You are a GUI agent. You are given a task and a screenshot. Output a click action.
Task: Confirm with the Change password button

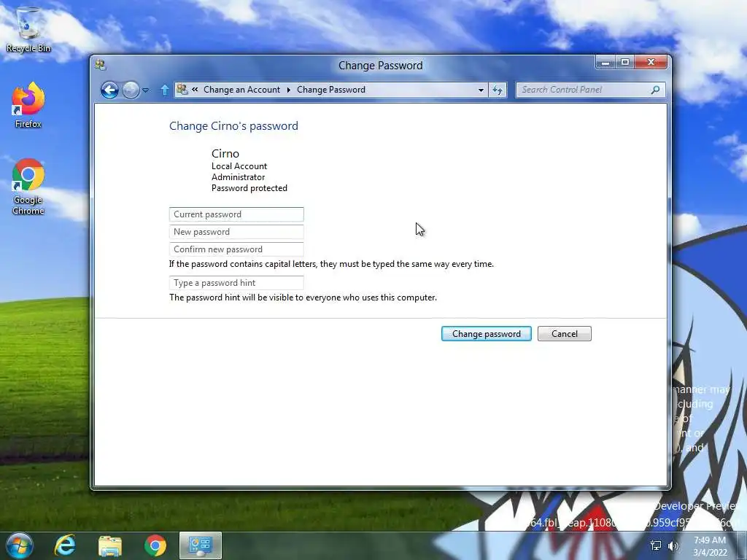pyautogui.click(x=487, y=334)
